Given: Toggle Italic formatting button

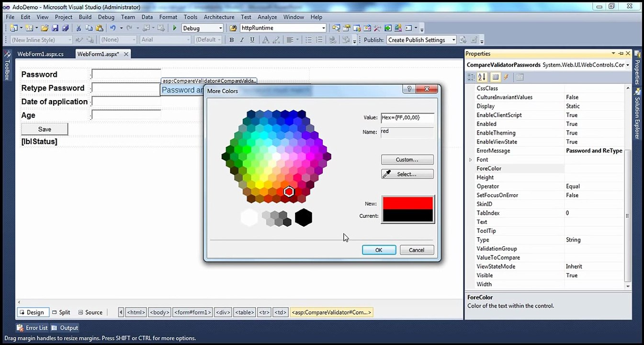Looking at the screenshot, I should click(242, 40).
